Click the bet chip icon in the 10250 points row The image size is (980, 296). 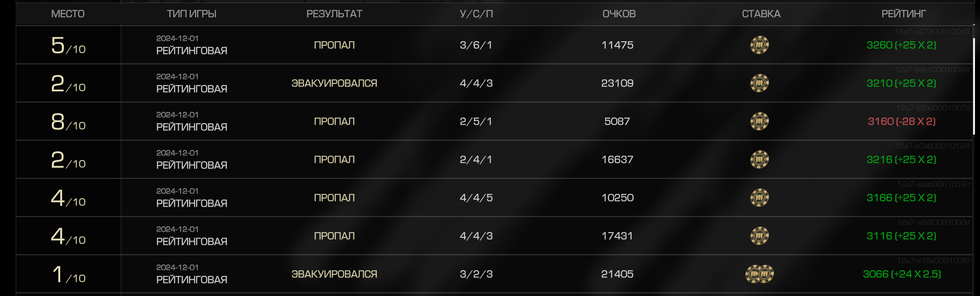pyautogui.click(x=760, y=198)
